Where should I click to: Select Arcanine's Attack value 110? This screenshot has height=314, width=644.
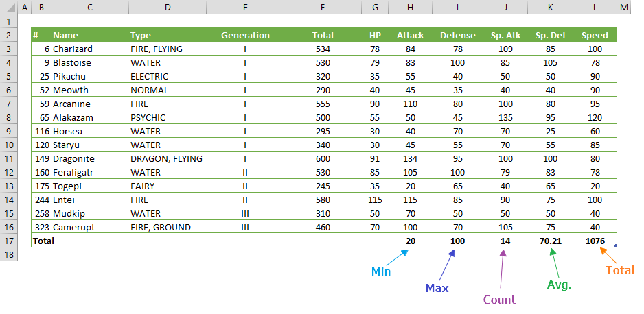pos(410,104)
